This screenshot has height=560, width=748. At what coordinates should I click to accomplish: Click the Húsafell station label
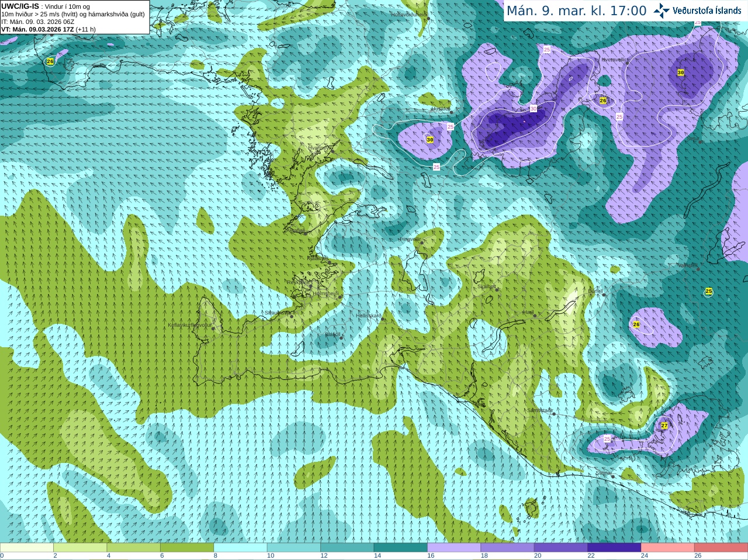[x=440, y=109]
